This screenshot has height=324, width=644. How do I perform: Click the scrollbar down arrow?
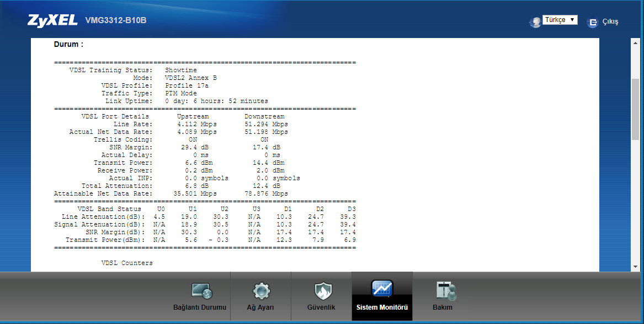click(x=635, y=267)
